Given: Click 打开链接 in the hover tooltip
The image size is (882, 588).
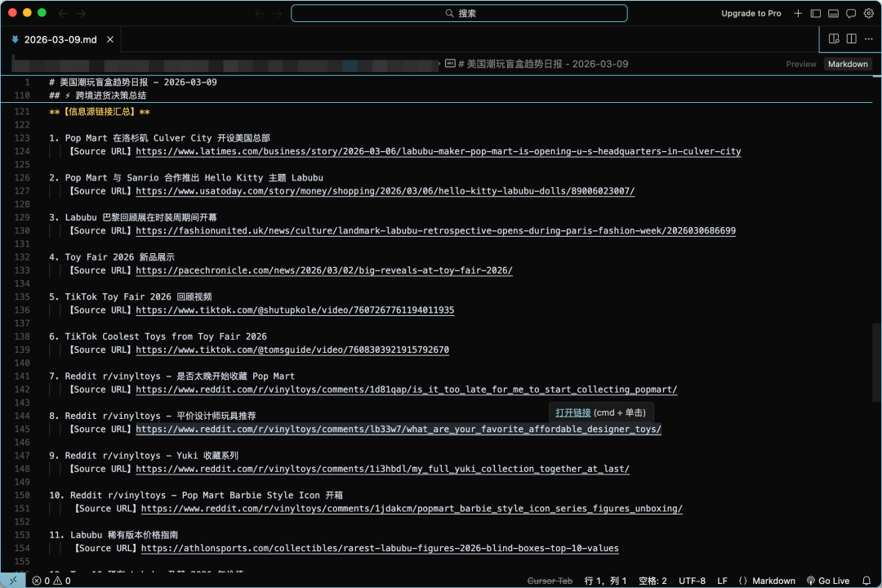Looking at the screenshot, I should pos(572,412).
